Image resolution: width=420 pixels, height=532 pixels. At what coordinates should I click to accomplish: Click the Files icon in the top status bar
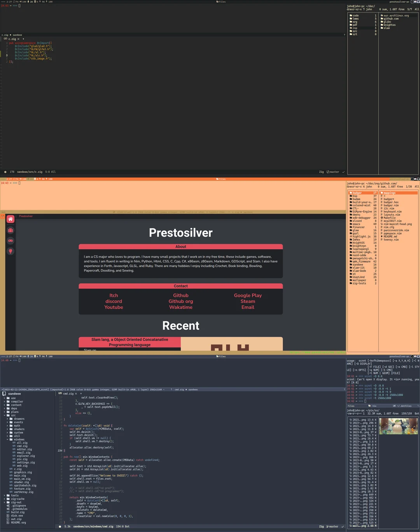tap(218, 2)
